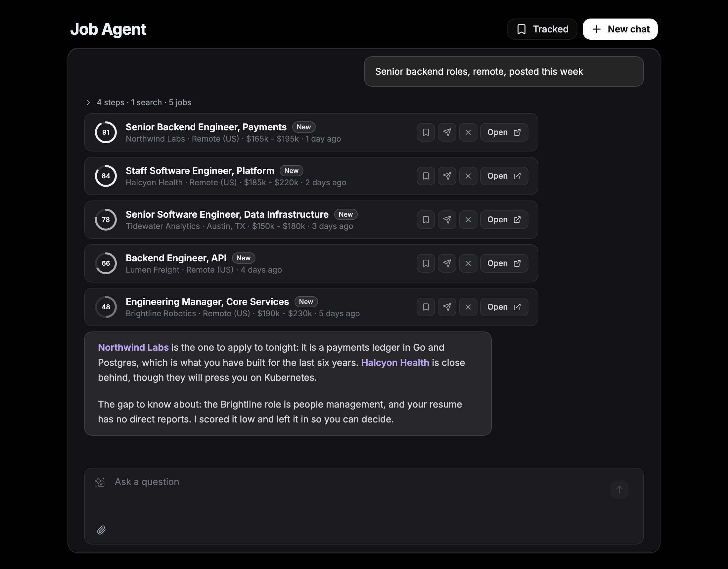The height and width of the screenshot is (569, 728).
Task: Open the Northwind Labs job posting
Action: (504, 132)
